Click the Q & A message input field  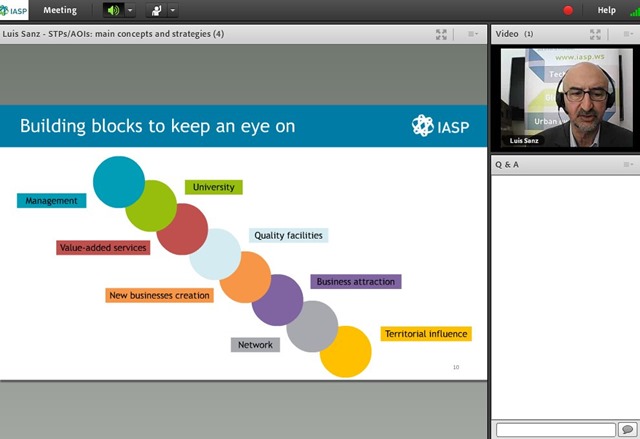(x=556, y=430)
